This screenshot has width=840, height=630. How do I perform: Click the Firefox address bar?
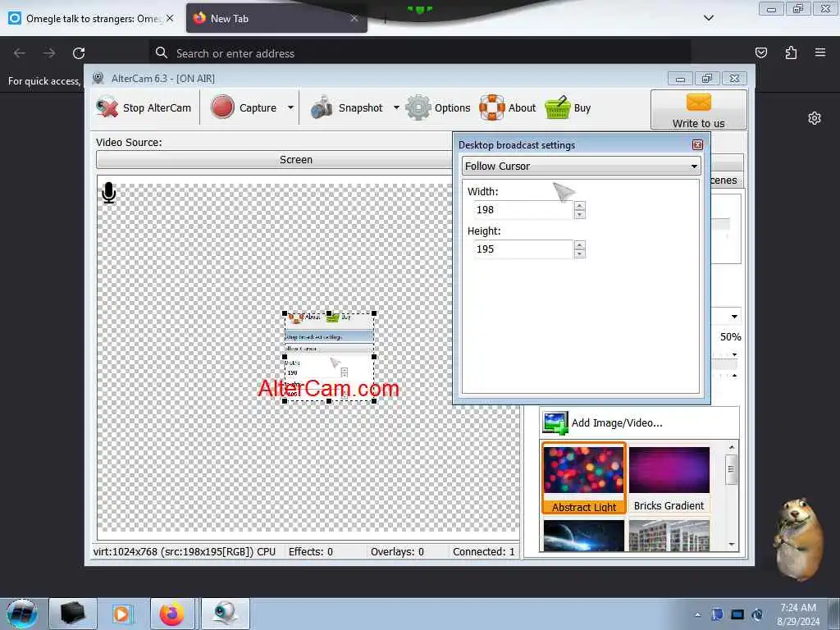pyautogui.click(x=419, y=53)
